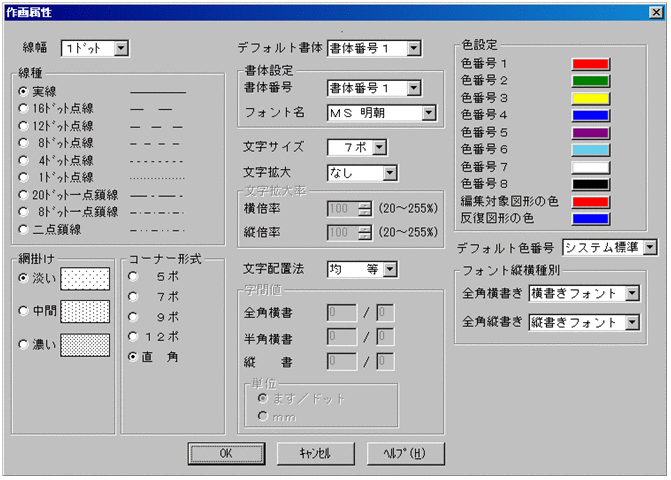Select the 12ドット点線 line type
Screen dimensions: 671x480
[x=23, y=126]
